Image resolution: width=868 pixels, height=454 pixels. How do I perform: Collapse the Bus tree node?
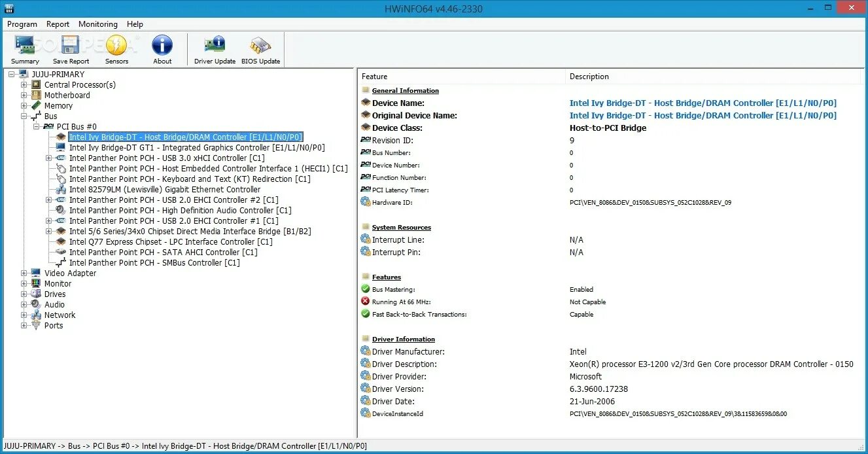(x=24, y=116)
